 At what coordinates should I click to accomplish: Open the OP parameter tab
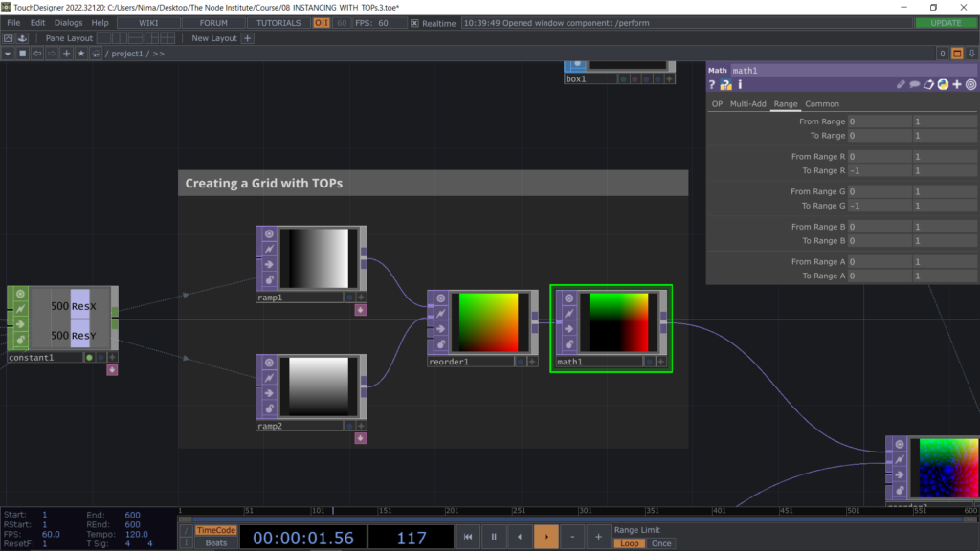click(717, 104)
